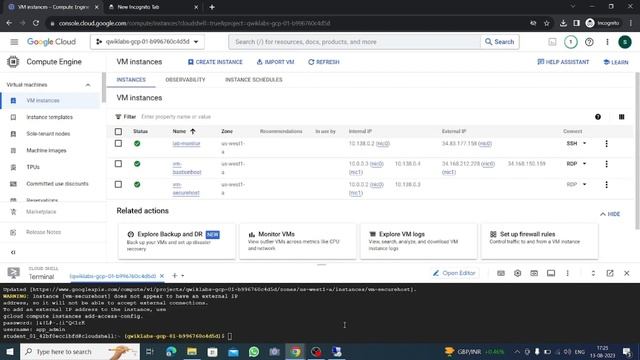Screen dimensions: 640x360
Task: Sort by the Name column arrow
Action: point(193,131)
